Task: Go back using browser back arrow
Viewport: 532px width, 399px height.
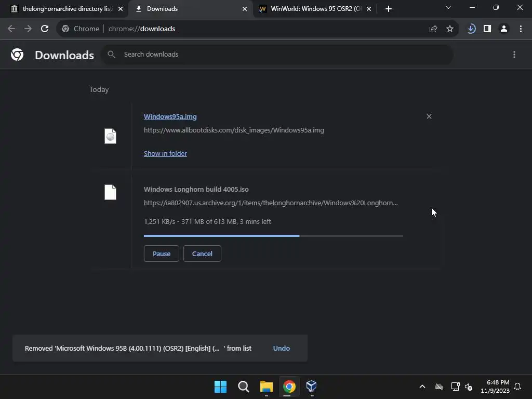Action: [x=11, y=29]
